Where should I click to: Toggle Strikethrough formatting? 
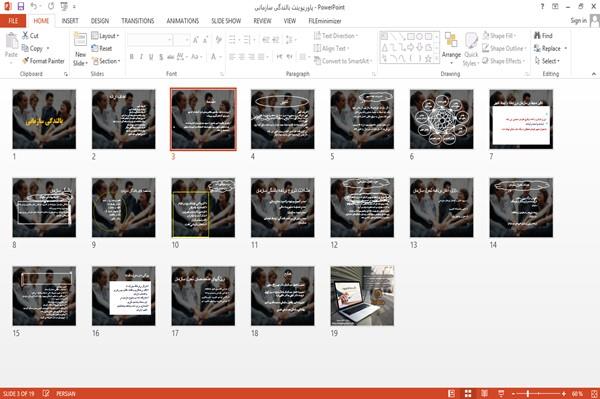tap(171, 57)
